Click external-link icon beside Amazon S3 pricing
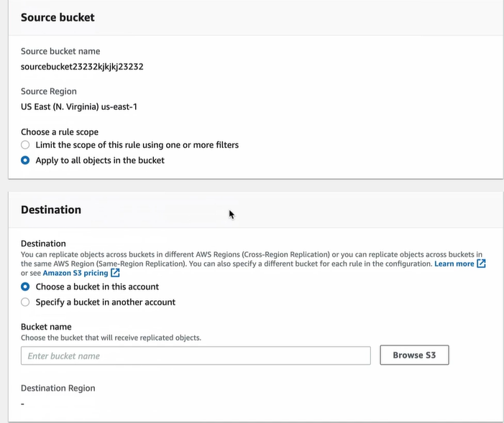The image size is (504, 423). (x=115, y=273)
